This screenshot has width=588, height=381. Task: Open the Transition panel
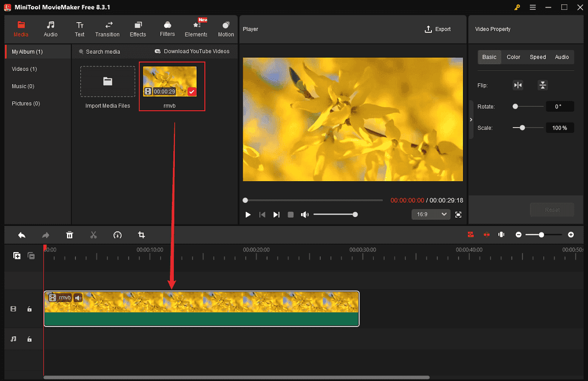coord(107,29)
